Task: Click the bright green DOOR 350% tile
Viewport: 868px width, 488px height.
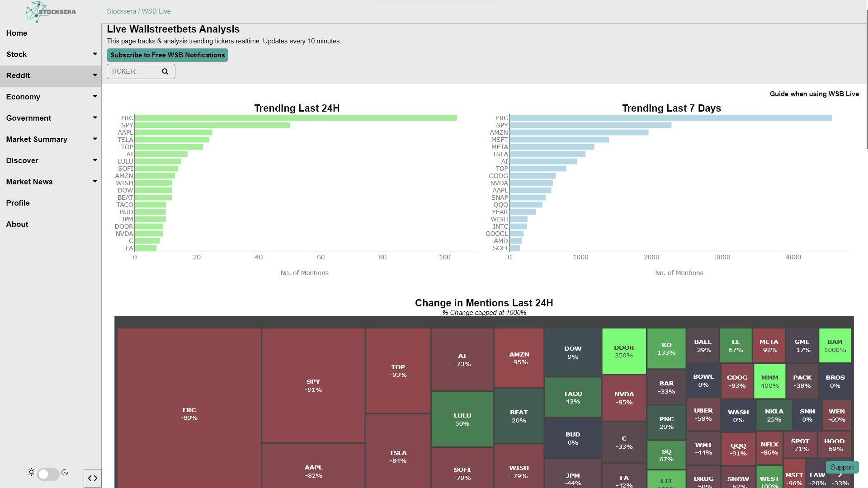Action: tap(624, 352)
